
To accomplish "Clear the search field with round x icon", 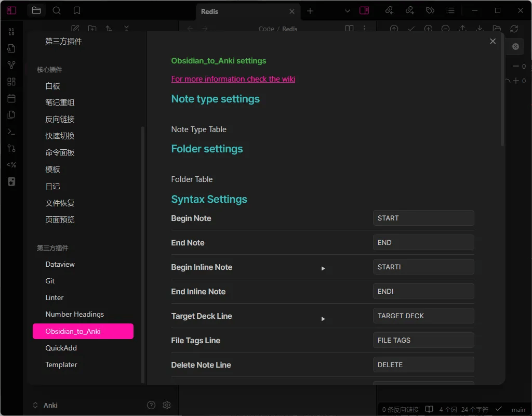I will pyautogui.click(x=515, y=46).
